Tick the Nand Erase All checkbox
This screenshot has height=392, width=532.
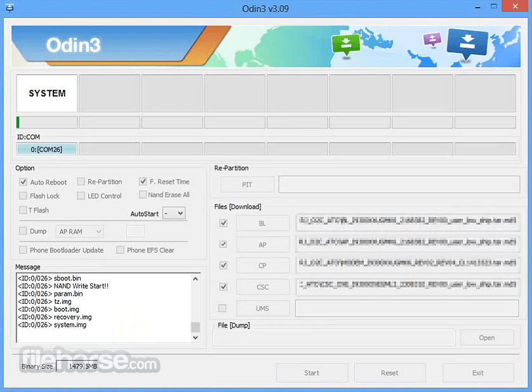pyautogui.click(x=143, y=195)
